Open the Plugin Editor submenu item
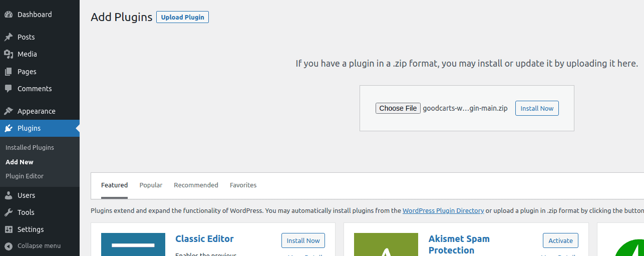 (25, 176)
